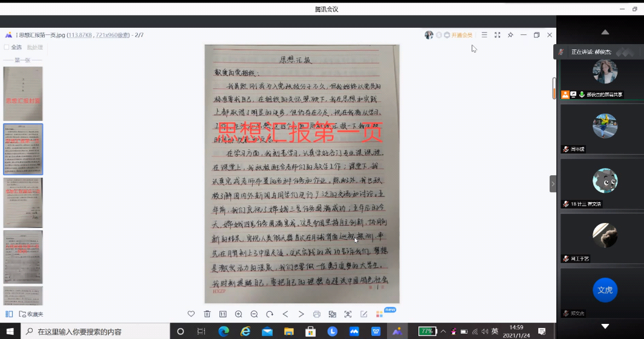The height and width of the screenshot is (339, 644).
Task: Open 收藏夹 favorites folder
Action: pos(31,314)
